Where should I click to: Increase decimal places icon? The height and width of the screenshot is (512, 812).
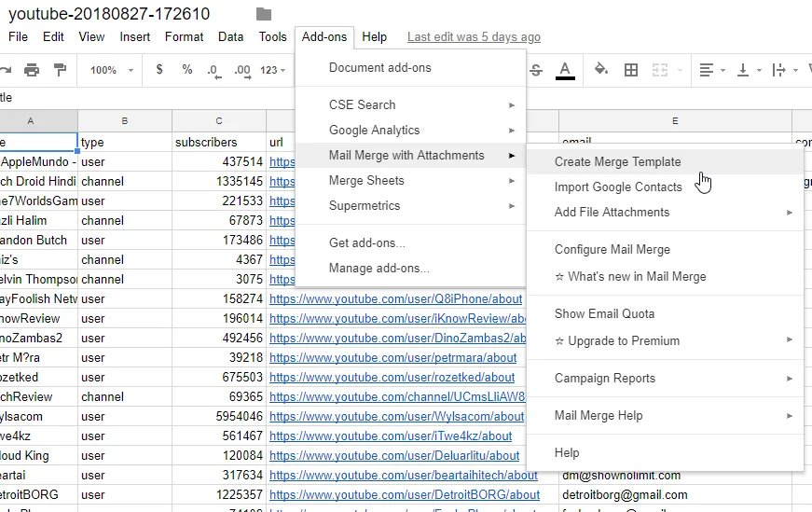243,71
